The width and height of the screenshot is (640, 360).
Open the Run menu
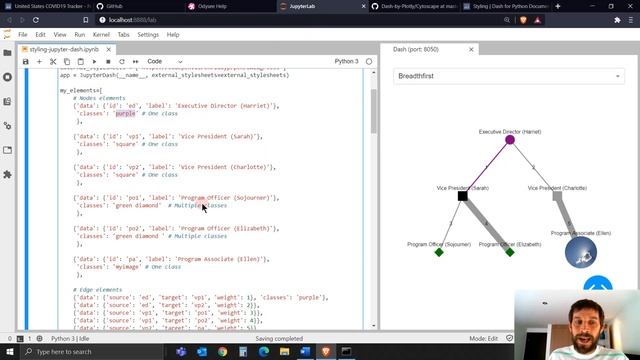click(80, 35)
